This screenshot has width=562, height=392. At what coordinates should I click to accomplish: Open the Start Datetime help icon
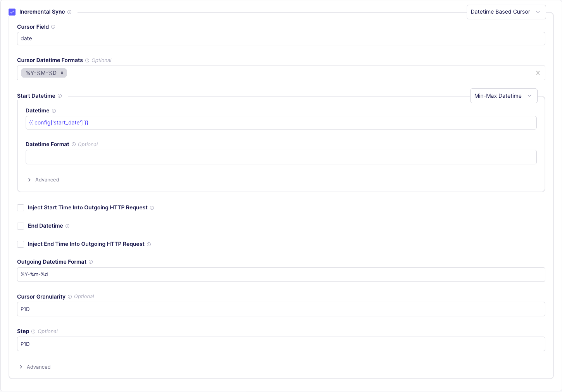[60, 96]
